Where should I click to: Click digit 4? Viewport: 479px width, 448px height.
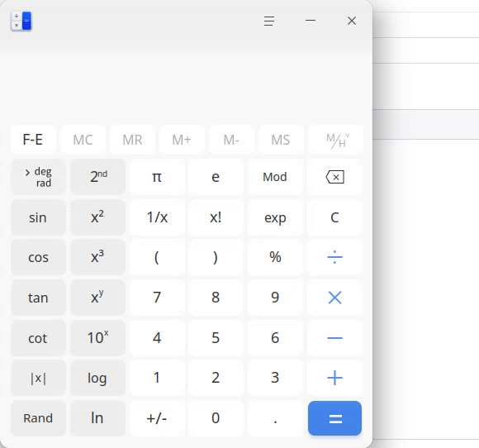(x=157, y=338)
